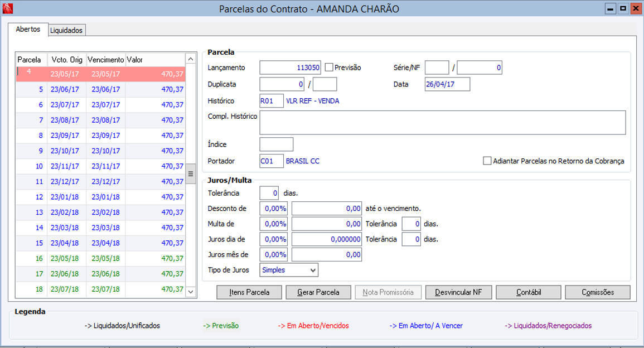644x348 pixels.
Task: Select parcel row 4 due 23/05/17
Action: [x=100, y=74]
